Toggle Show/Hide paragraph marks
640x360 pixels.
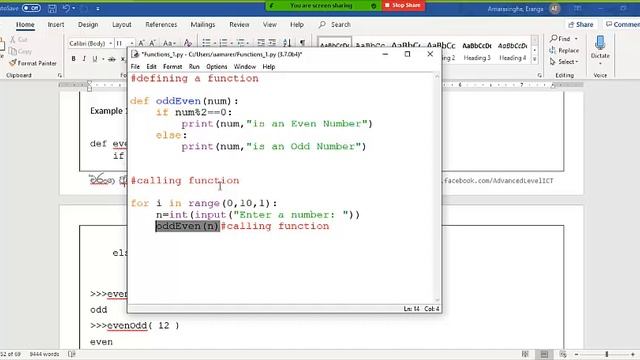302,43
